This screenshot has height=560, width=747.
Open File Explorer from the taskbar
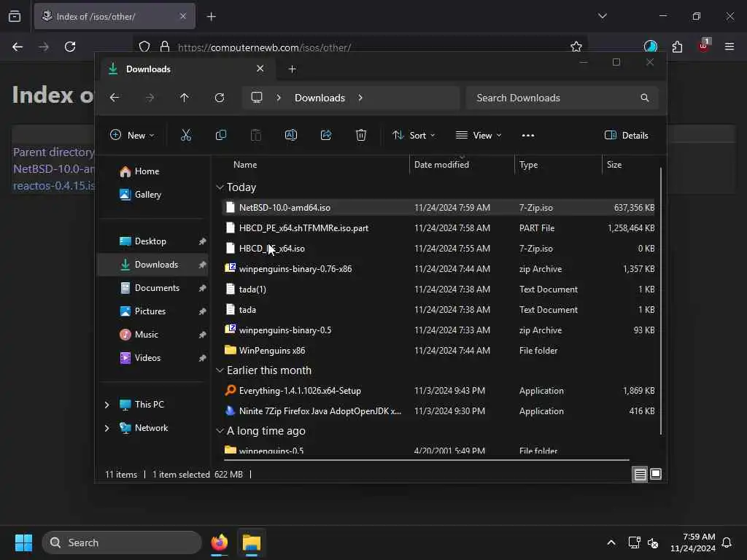point(252,542)
